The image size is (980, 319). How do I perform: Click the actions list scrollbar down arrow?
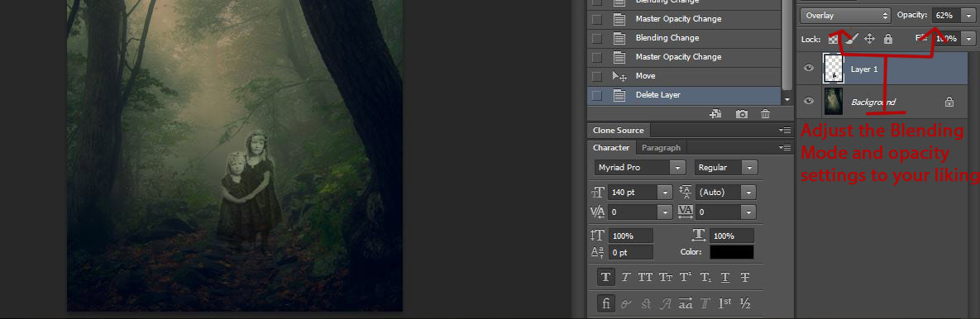click(787, 99)
